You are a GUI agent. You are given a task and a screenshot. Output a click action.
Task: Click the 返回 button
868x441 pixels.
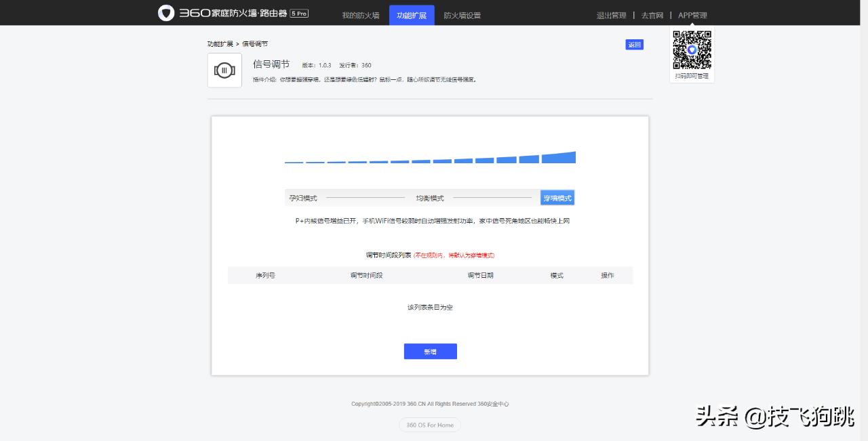click(x=634, y=45)
